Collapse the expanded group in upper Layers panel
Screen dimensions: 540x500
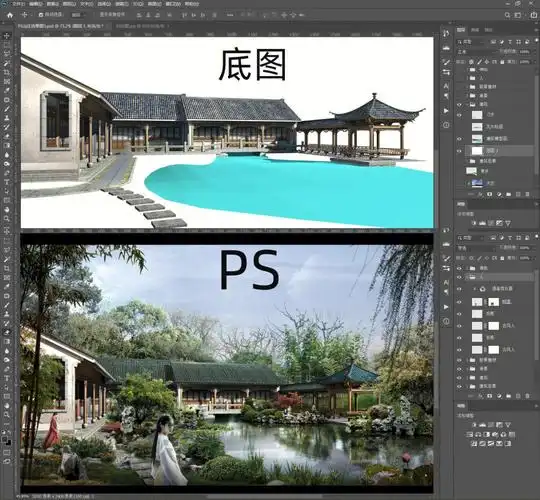pos(467,104)
